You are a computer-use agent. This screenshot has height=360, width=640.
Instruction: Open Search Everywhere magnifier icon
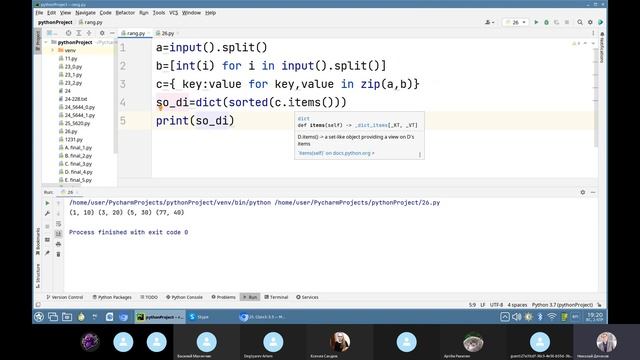click(580, 22)
